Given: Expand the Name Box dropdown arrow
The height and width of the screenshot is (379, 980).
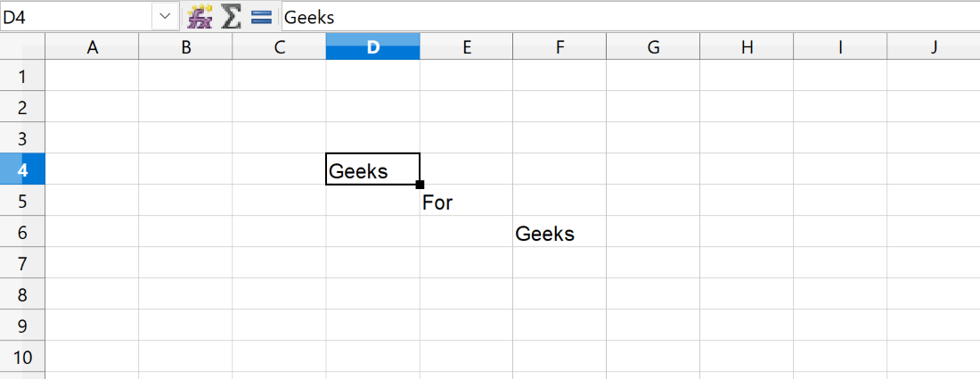Looking at the screenshot, I should (x=165, y=16).
